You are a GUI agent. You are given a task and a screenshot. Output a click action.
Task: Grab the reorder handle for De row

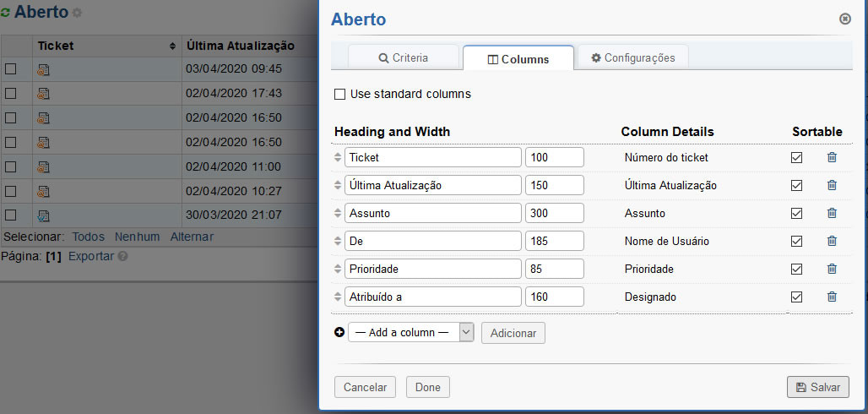338,241
